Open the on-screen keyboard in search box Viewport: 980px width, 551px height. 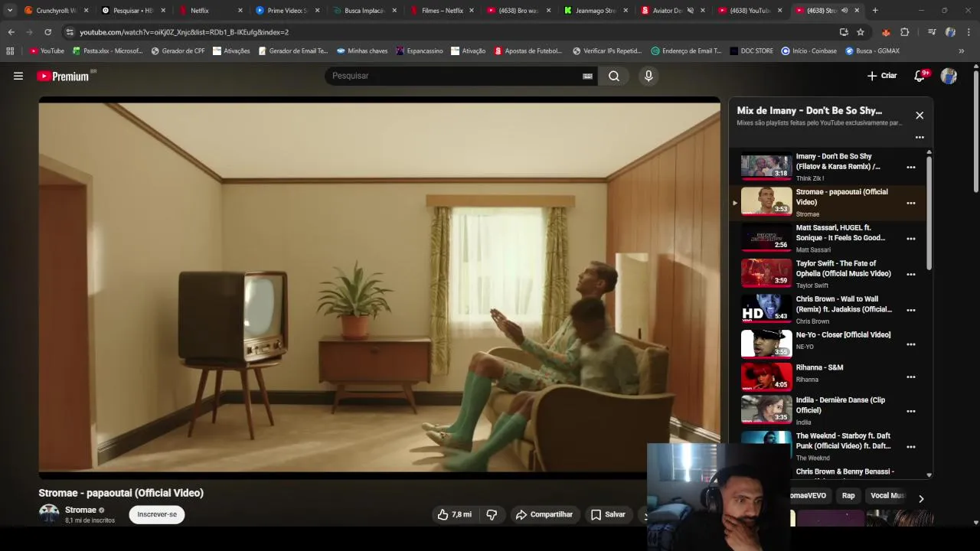coord(587,76)
